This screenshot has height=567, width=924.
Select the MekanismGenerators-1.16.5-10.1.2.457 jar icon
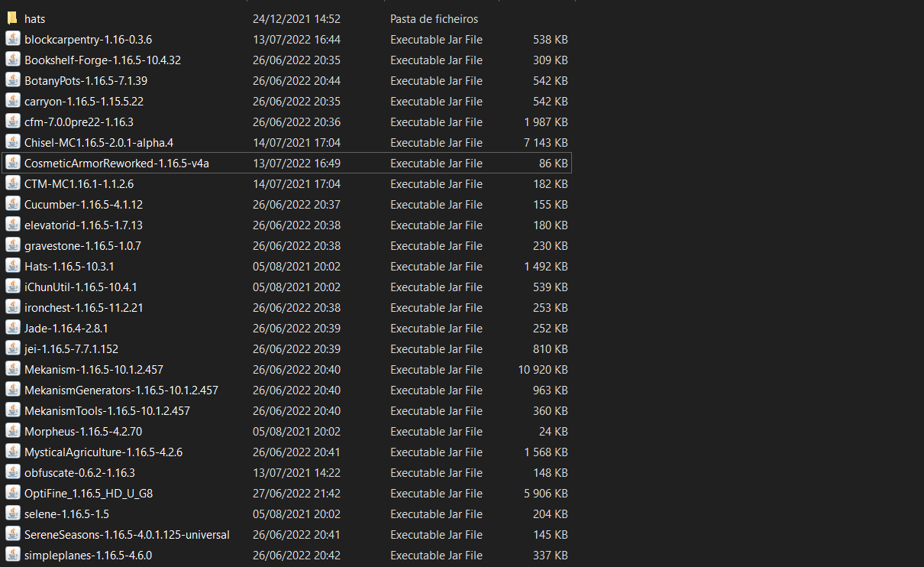click(12, 390)
